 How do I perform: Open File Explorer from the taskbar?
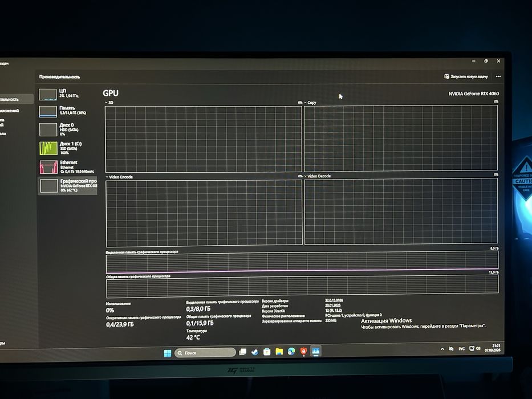[x=279, y=352]
